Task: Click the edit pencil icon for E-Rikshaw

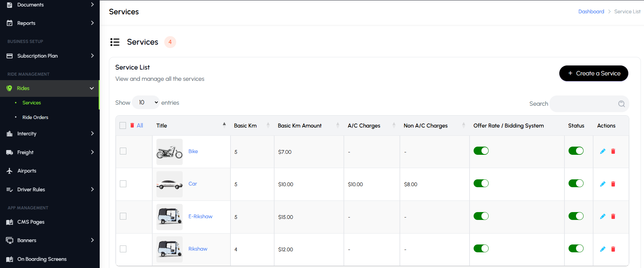Action: (x=603, y=217)
